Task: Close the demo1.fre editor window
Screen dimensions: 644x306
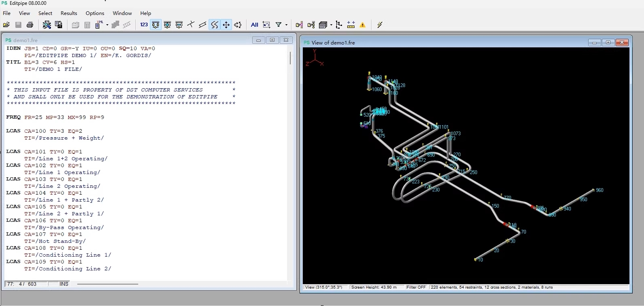Action: click(286, 40)
